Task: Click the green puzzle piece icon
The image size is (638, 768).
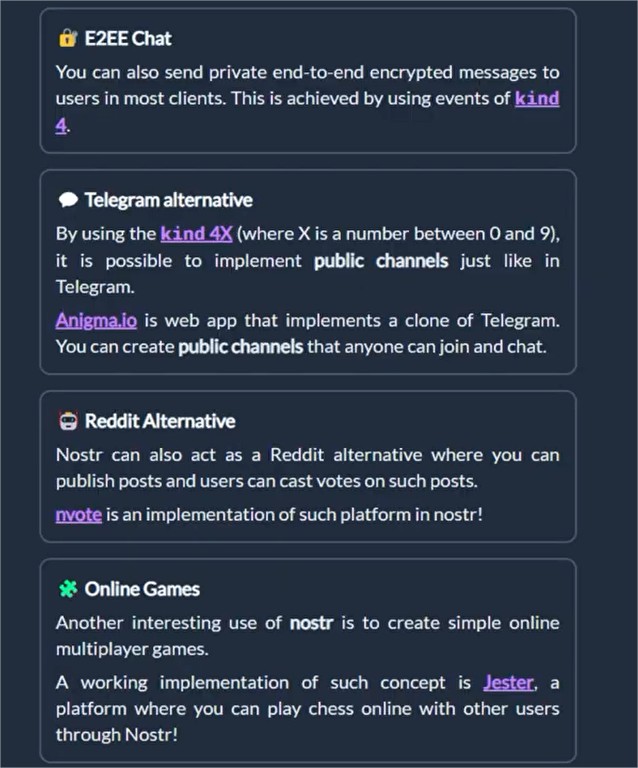Action: tap(68, 589)
